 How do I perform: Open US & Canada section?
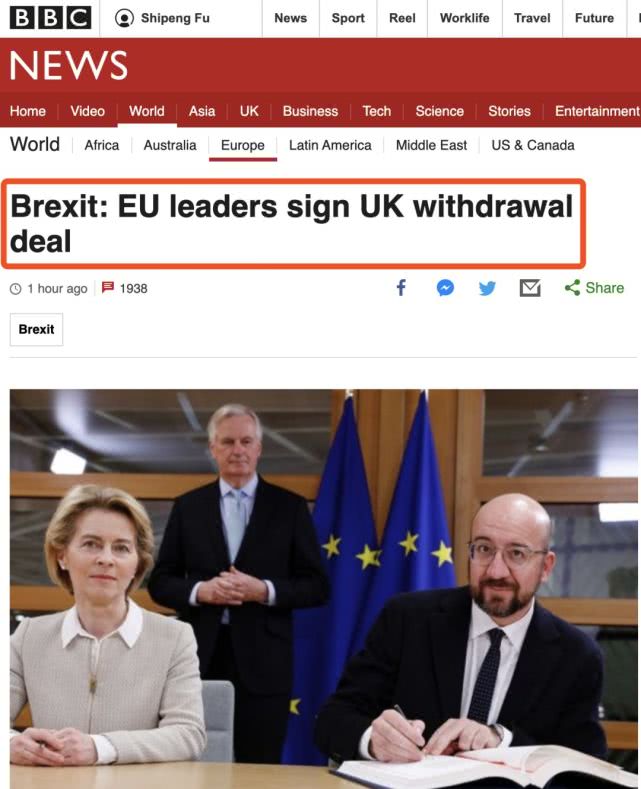pos(533,145)
